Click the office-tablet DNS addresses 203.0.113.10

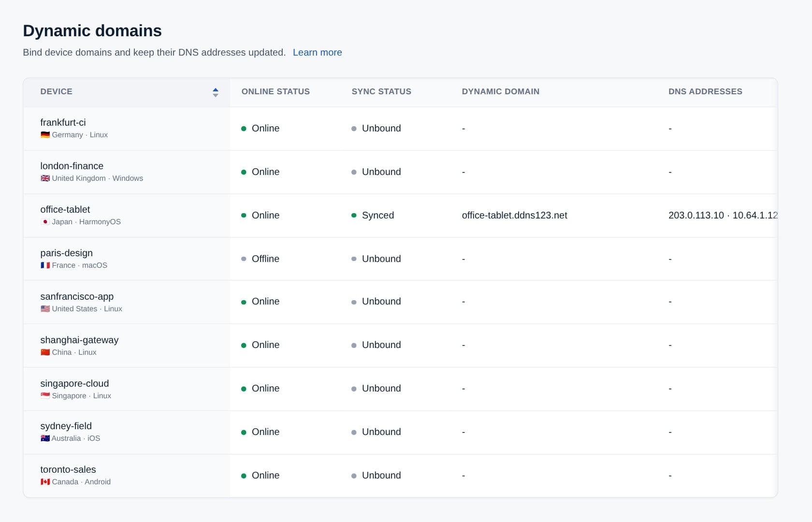696,215
